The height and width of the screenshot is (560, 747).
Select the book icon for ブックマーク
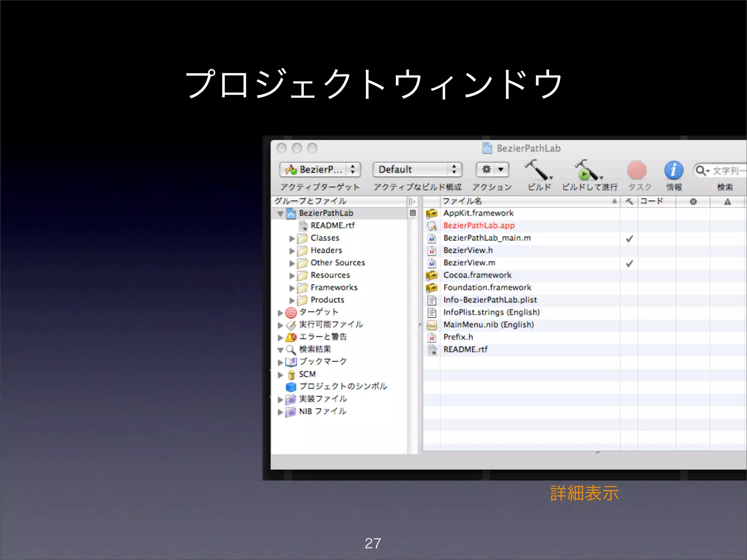[x=291, y=362]
